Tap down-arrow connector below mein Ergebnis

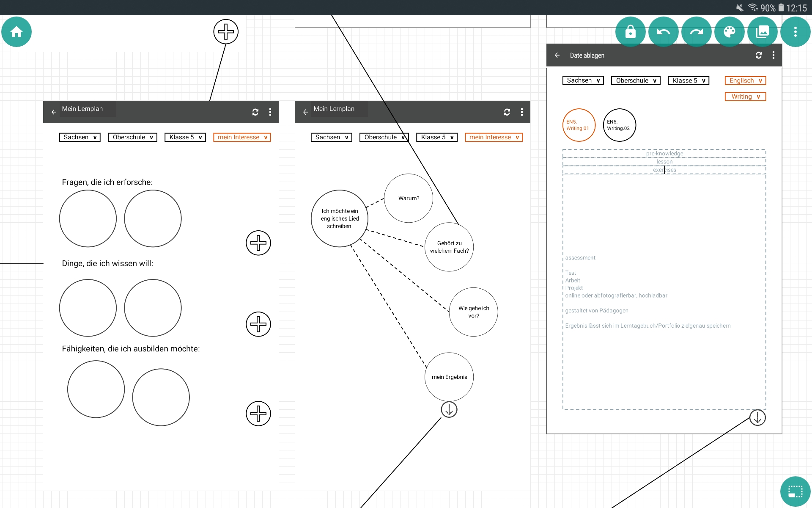pyautogui.click(x=449, y=409)
